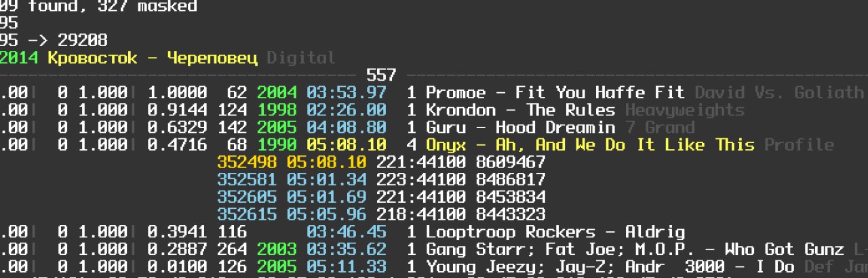The image size is (868, 278).
Task: Click the gray "Profile" label
Action: point(799,144)
